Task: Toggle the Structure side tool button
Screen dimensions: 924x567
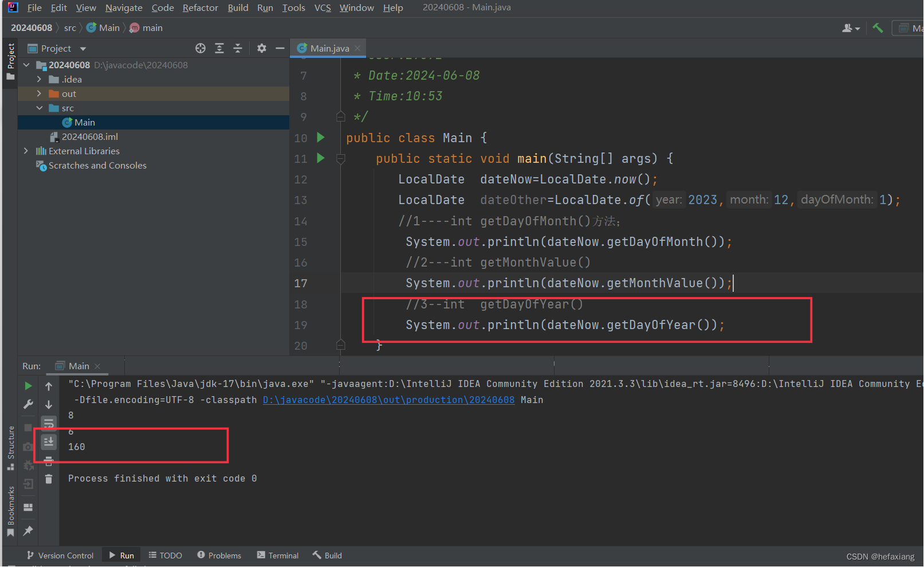Action: click(x=10, y=449)
